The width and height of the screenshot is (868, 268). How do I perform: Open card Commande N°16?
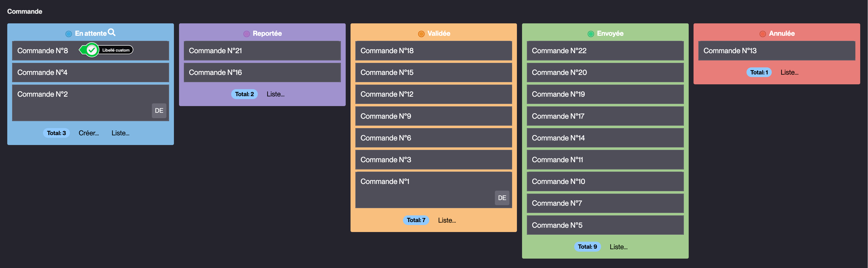(262, 73)
